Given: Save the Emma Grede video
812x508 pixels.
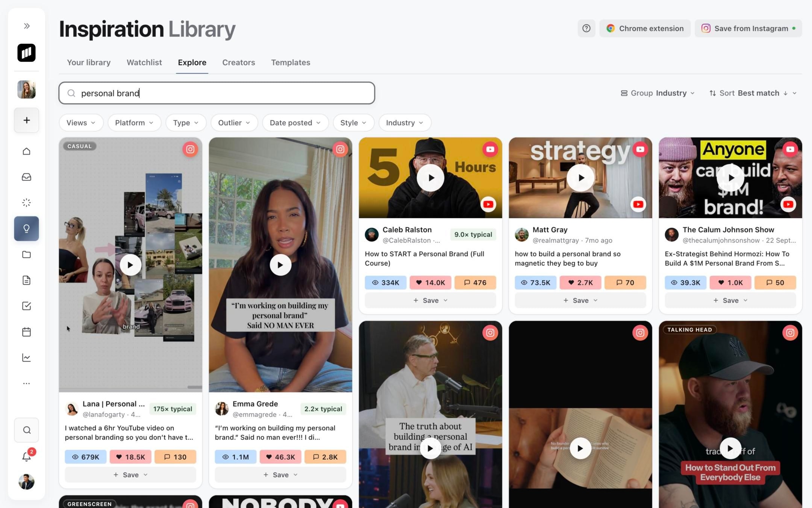Looking at the screenshot, I should pyautogui.click(x=280, y=475).
